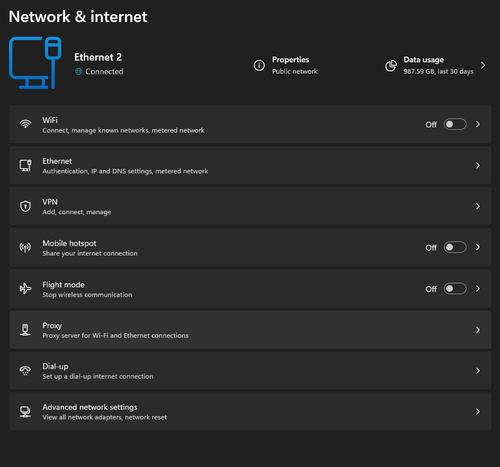Turn on the WiFi toggle
Image resolution: width=500 pixels, height=467 pixels.
point(455,124)
